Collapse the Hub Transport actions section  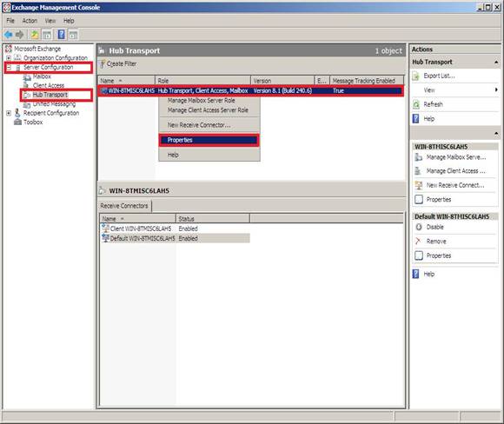pos(496,62)
